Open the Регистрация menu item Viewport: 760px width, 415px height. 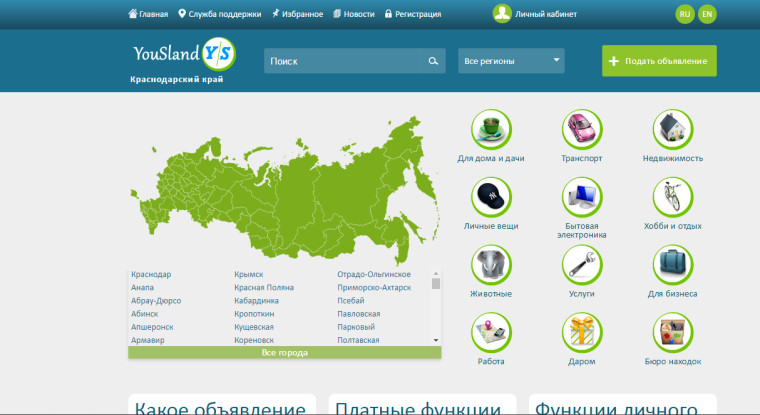coord(418,14)
